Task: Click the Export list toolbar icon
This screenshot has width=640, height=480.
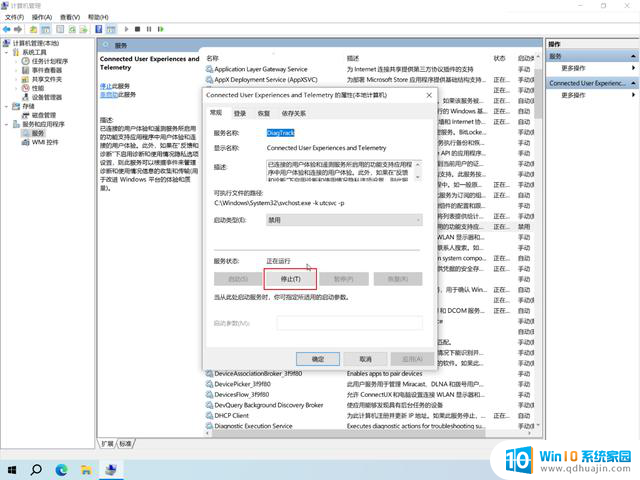Action: [84, 29]
